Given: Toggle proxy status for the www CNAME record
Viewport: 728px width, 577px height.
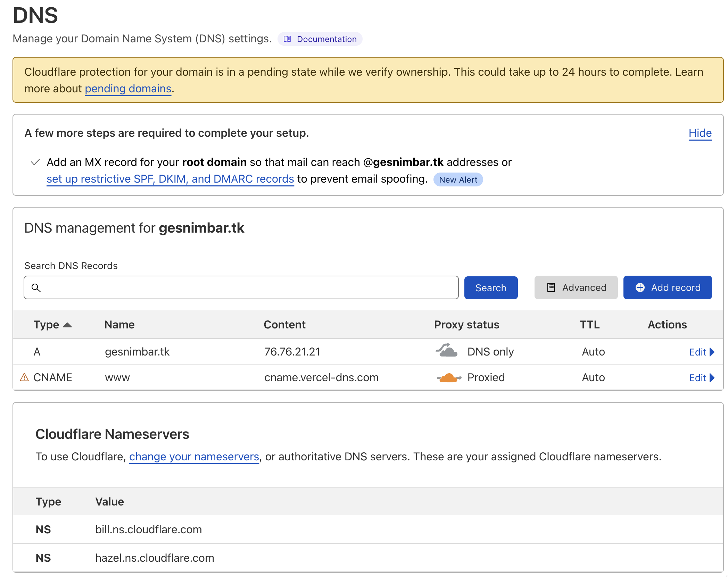Looking at the screenshot, I should pos(448,377).
